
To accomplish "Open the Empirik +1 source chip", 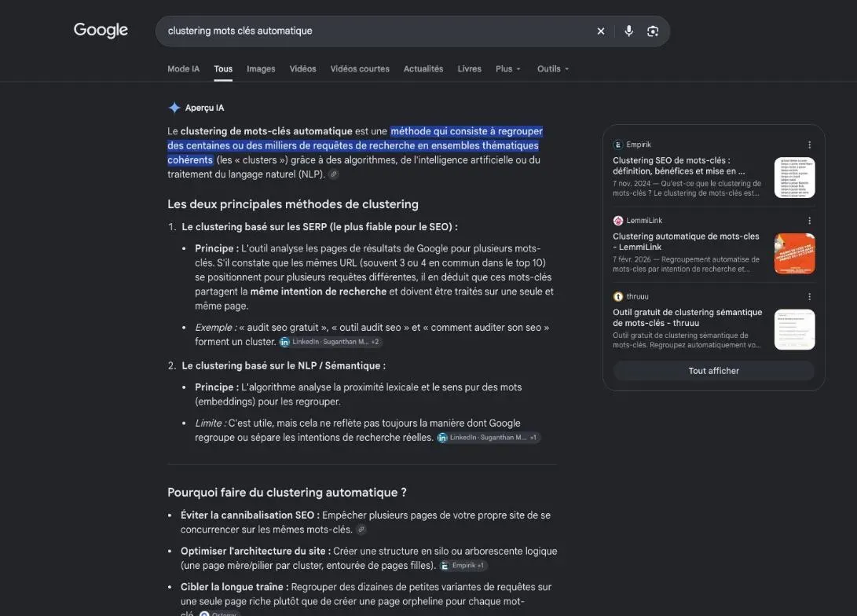I will (x=463, y=565).
